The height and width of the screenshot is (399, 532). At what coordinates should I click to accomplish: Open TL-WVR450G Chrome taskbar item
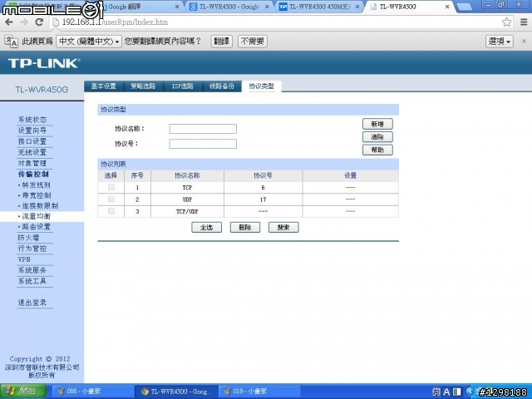pos(176,392)
